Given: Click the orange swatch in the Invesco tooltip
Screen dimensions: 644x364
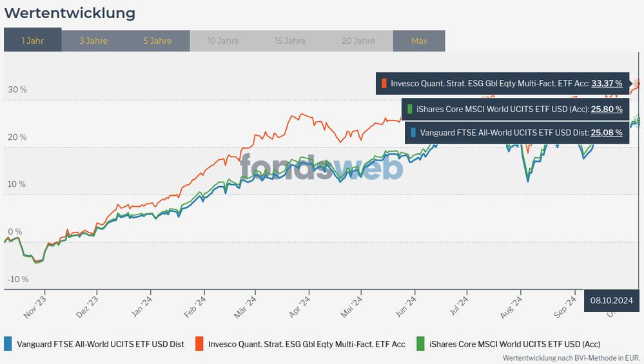Looking at the screenshot, I should (x=384, y=83).
